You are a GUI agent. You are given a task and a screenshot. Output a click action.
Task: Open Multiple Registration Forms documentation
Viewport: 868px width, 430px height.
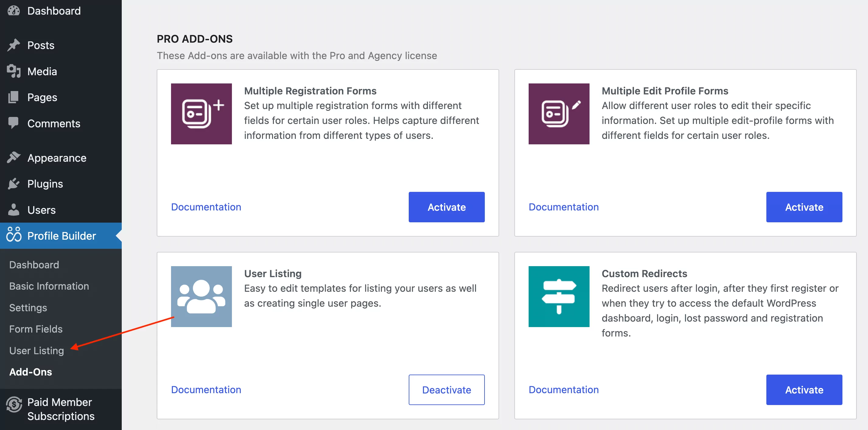[206, 207]
